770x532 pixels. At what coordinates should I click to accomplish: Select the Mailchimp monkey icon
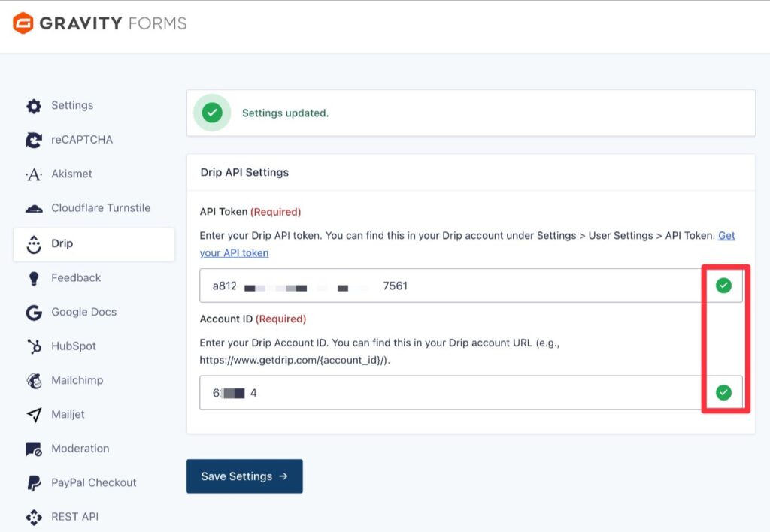click(34, 381)
